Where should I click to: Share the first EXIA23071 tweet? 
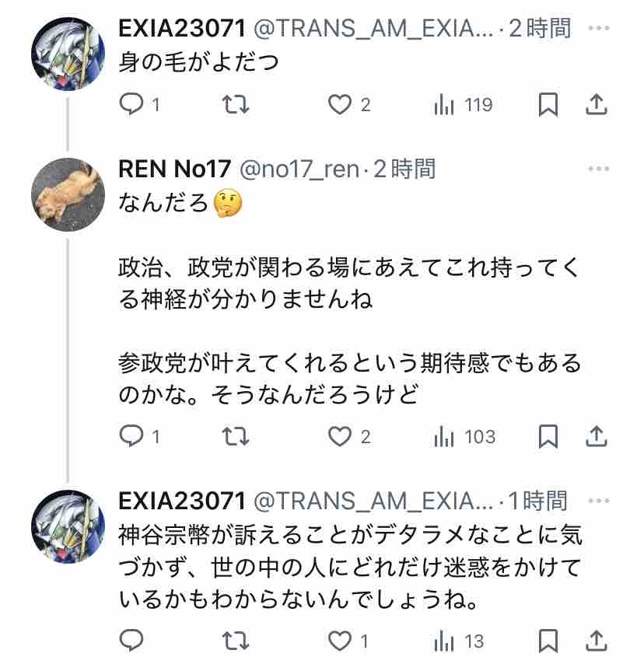coord(597,104)
